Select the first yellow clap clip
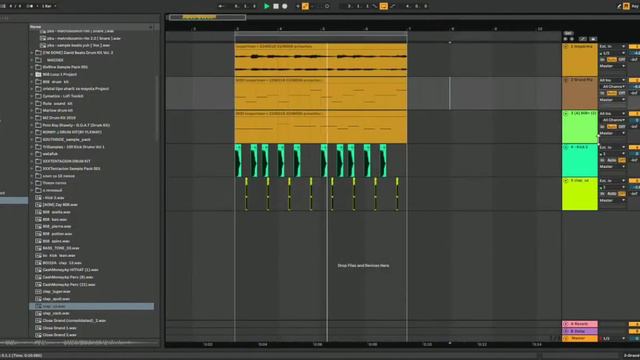Image resolution: width=640 pixels, height=360 pixels. point(246,194)
